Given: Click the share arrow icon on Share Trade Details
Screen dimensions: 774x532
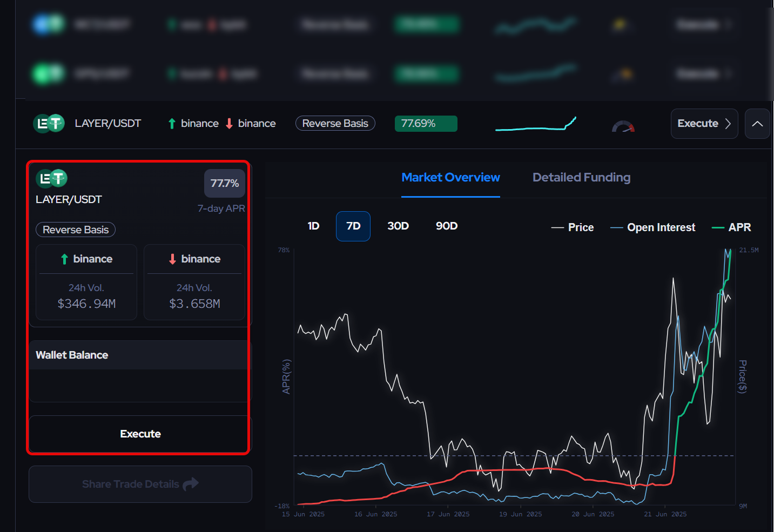Looking at the screenshot, I should (191, 484).
